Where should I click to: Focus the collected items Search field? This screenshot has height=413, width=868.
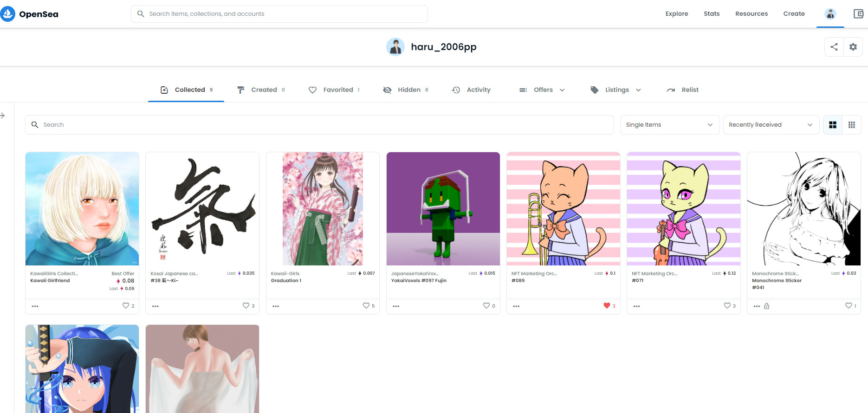point(319,125)
